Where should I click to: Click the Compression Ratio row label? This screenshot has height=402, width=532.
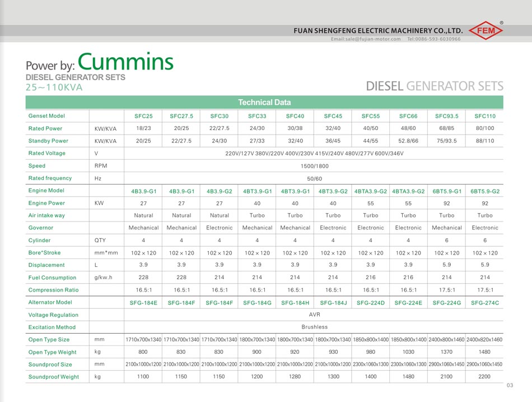tap(53, 290)
